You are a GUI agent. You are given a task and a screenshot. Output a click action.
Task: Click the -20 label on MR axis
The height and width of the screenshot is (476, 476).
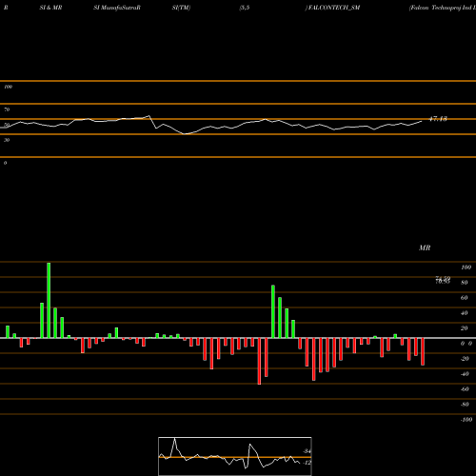click(465, 359)
